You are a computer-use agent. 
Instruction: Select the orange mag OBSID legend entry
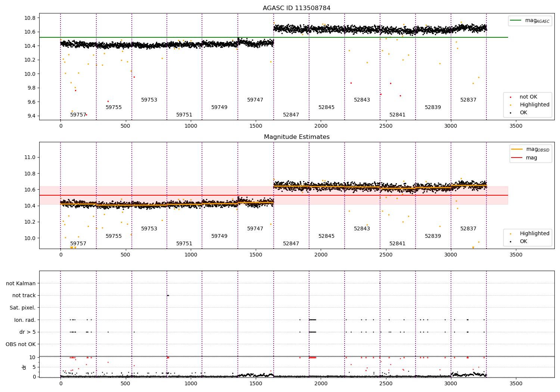tap(529, 149)
